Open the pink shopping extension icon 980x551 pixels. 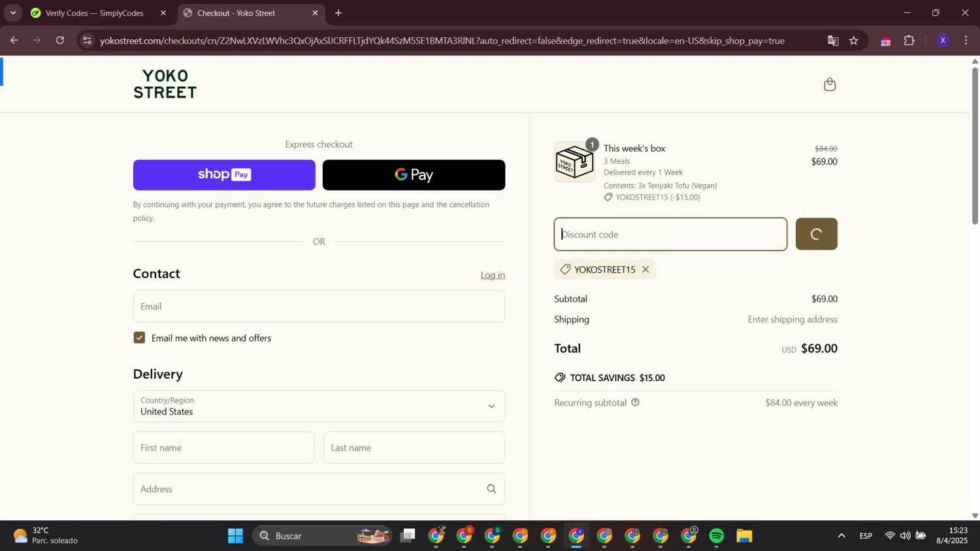click(886, 41)
